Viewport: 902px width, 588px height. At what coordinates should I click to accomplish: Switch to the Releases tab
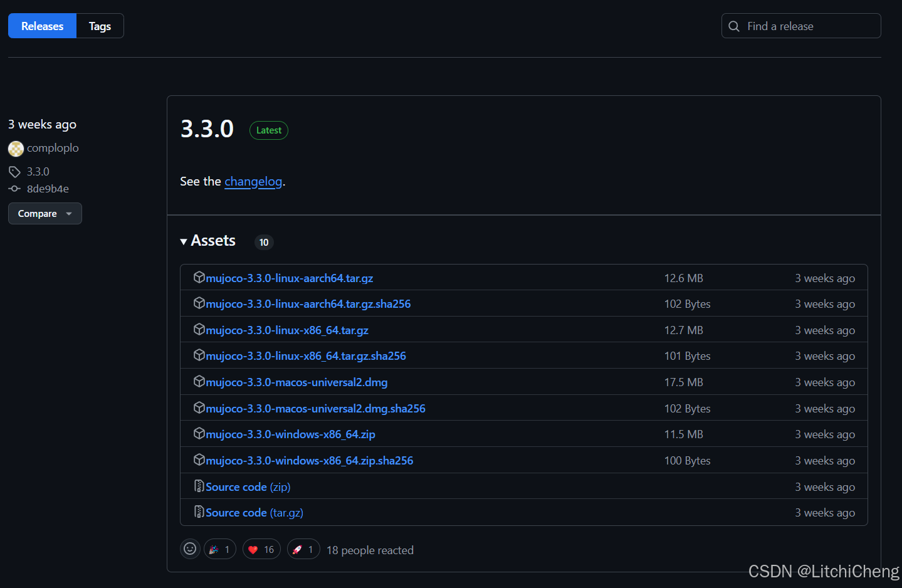click(42, 26)
